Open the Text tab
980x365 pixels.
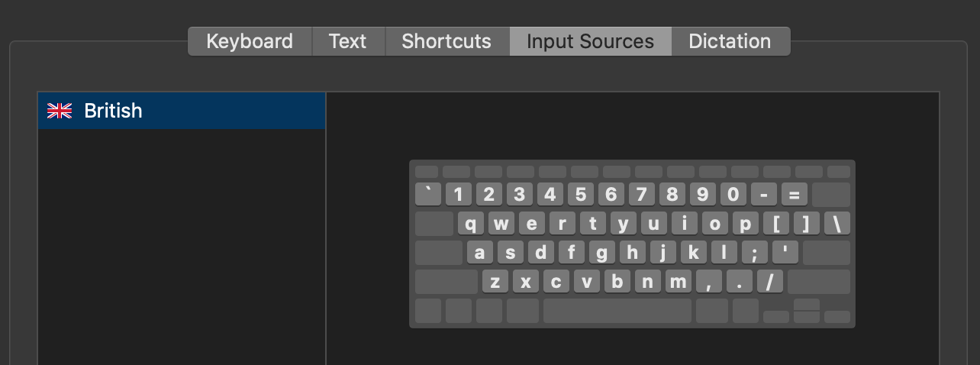[x=348, y=41]
